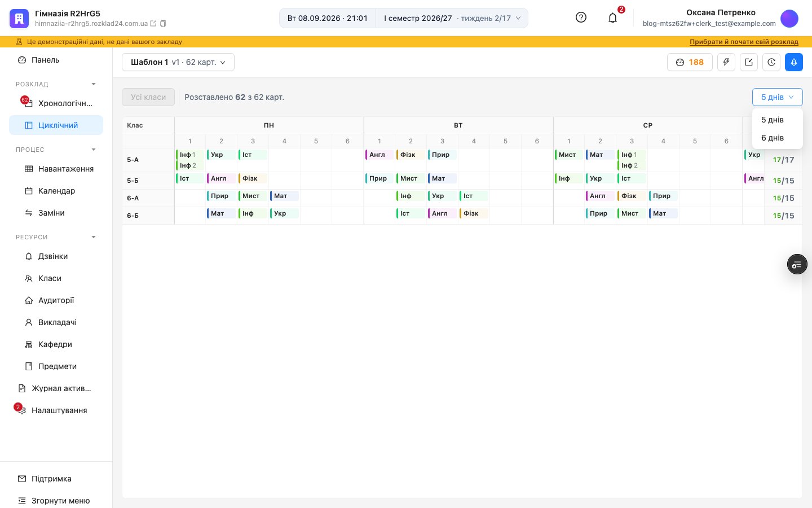Open Аудиторії resource page
This screenshot has height=508, width=812.
[x=56, y=300]
